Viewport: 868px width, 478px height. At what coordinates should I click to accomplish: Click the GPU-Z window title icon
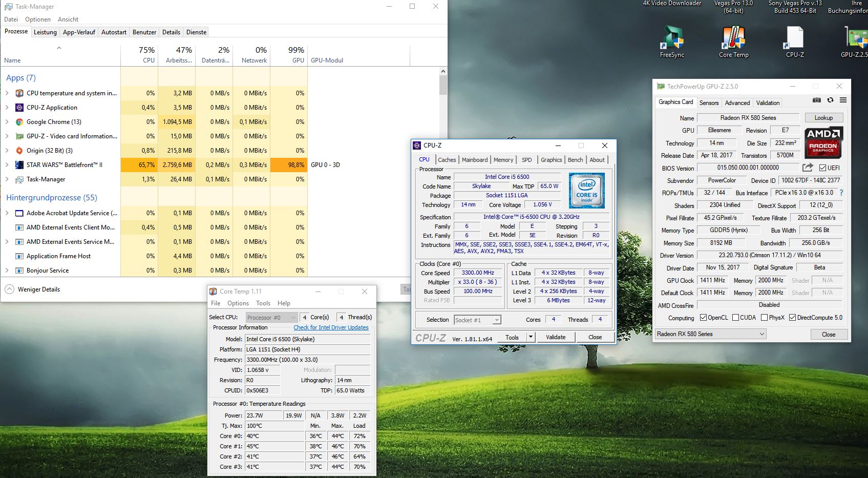[x=661, y=87]
